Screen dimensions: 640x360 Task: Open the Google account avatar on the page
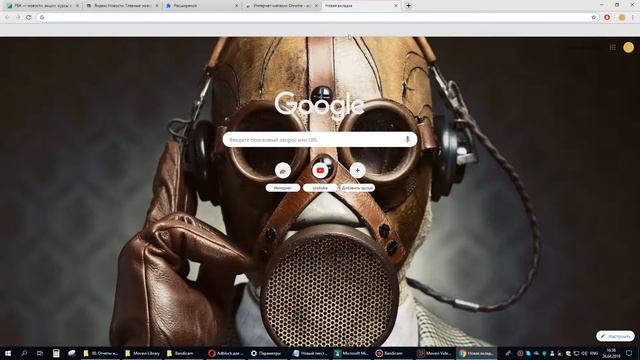629,47
